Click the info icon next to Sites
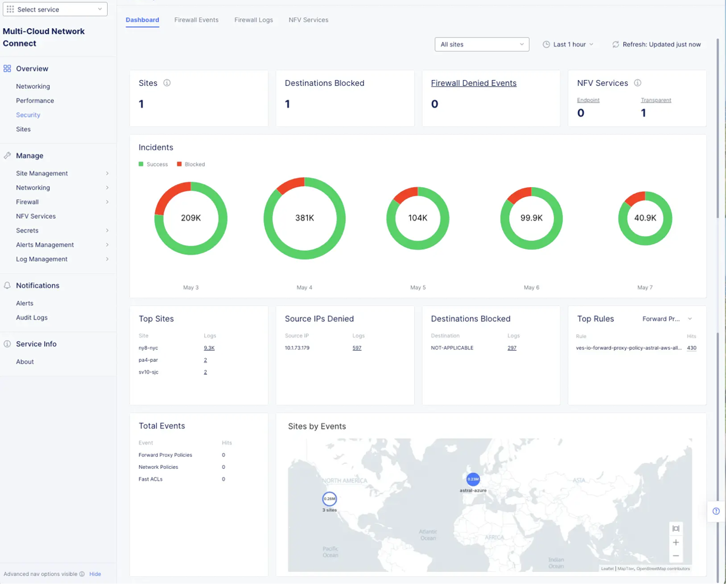Image resolution: width=728 pixels, height=586 pixels. pyautogui.click(x=167, y=84)
